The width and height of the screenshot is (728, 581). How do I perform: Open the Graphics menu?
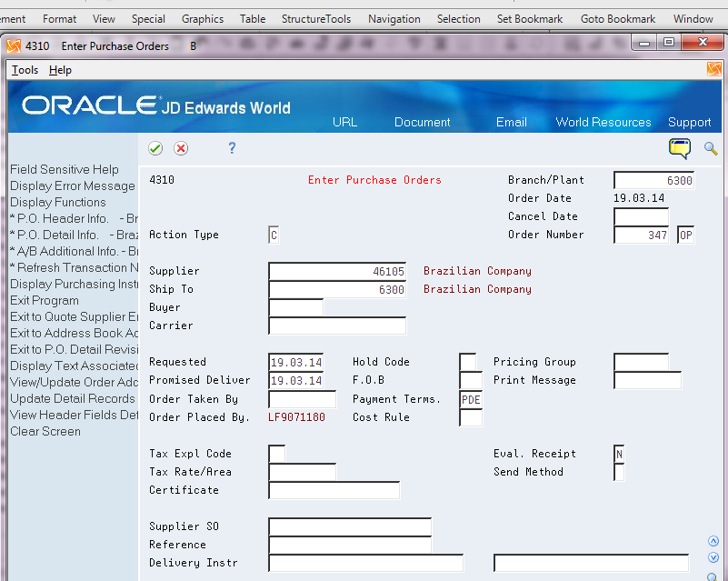pyautogui.click(x=203, y=19)
